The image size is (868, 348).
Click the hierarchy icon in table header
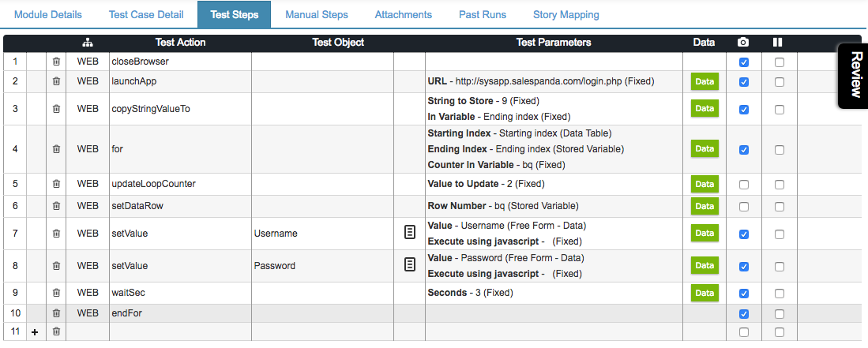tap(88, 43)
